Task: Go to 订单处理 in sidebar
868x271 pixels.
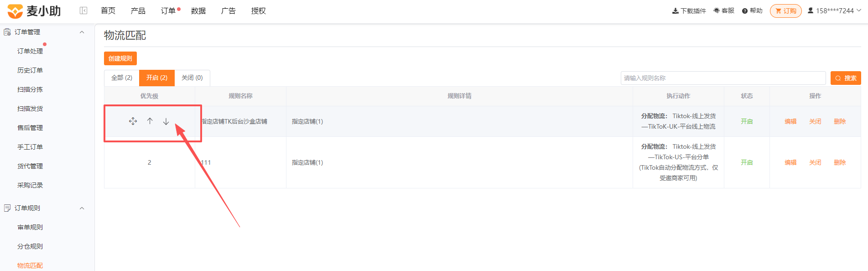Action: (30, 51)
